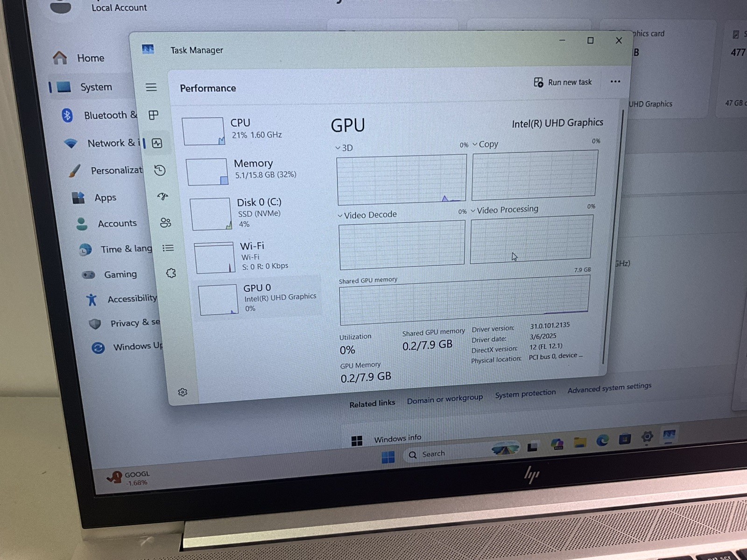Click the Task Manager app icon in titlebar
Viewport: 747px width, 560px height.
pos(148,49)
